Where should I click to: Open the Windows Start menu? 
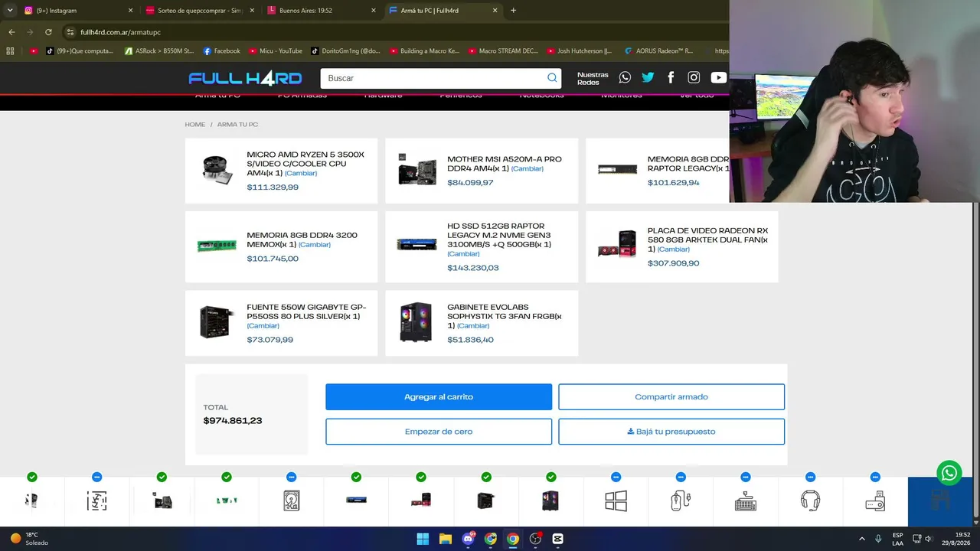[x=423, y=539]
